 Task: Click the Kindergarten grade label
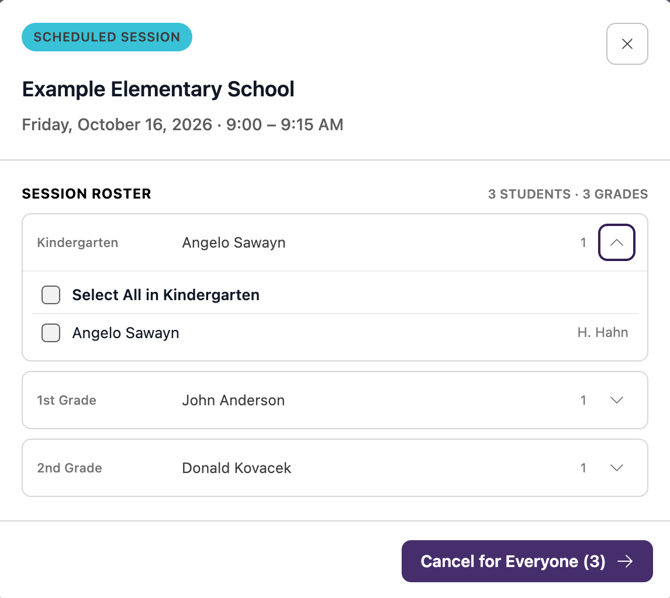77,242
